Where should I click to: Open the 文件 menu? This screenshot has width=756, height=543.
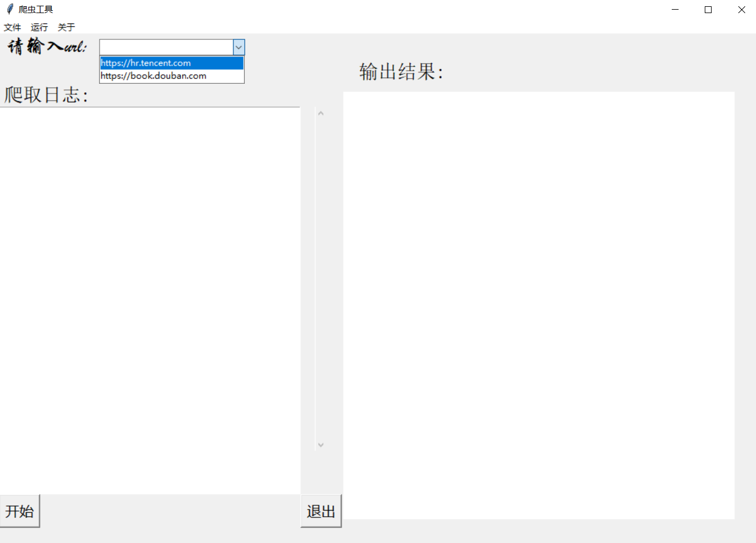click(x=13, y=27)
